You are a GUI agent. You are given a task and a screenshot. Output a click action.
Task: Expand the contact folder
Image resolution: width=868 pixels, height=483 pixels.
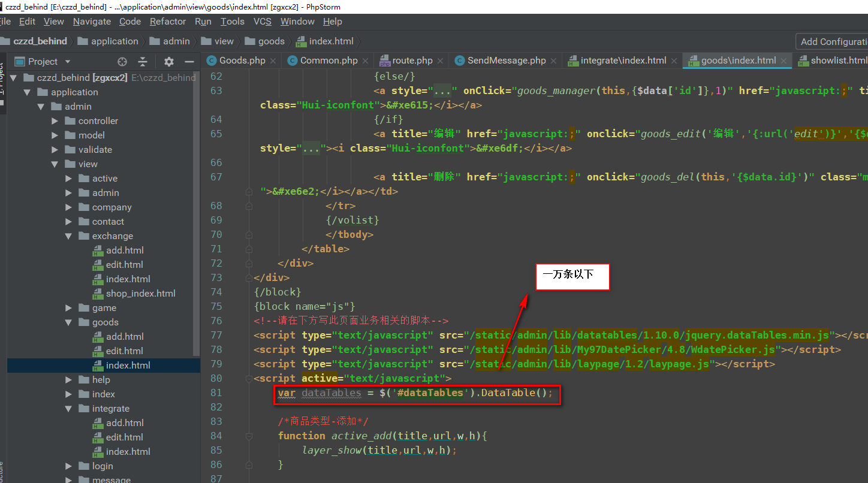tap(69, 222)
